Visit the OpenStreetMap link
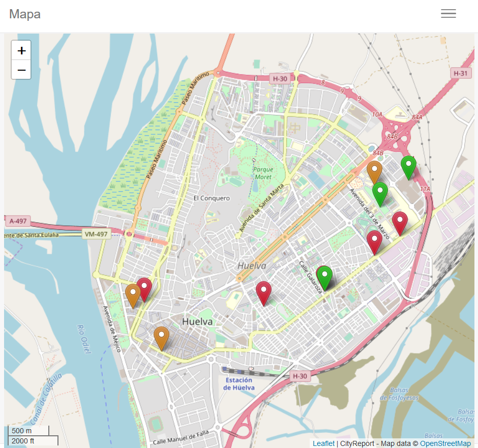The width and height of the screenshot is (478, 448). pyautogui.click(x=445, y=443)
